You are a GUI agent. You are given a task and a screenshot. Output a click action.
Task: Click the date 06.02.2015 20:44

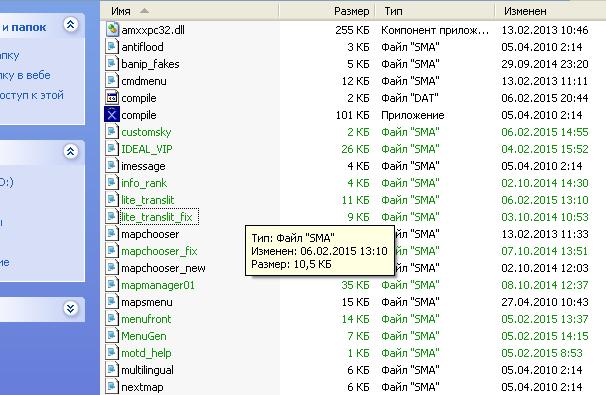pyautogui.click(x=545, y=98)
